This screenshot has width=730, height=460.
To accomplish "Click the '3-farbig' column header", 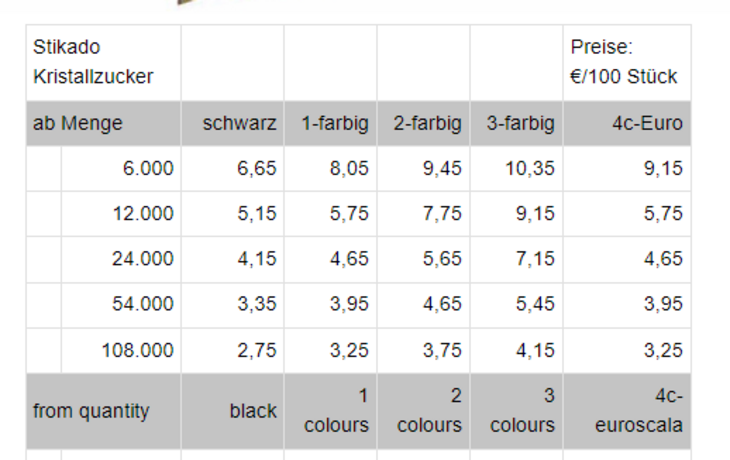I will point(517,123).
